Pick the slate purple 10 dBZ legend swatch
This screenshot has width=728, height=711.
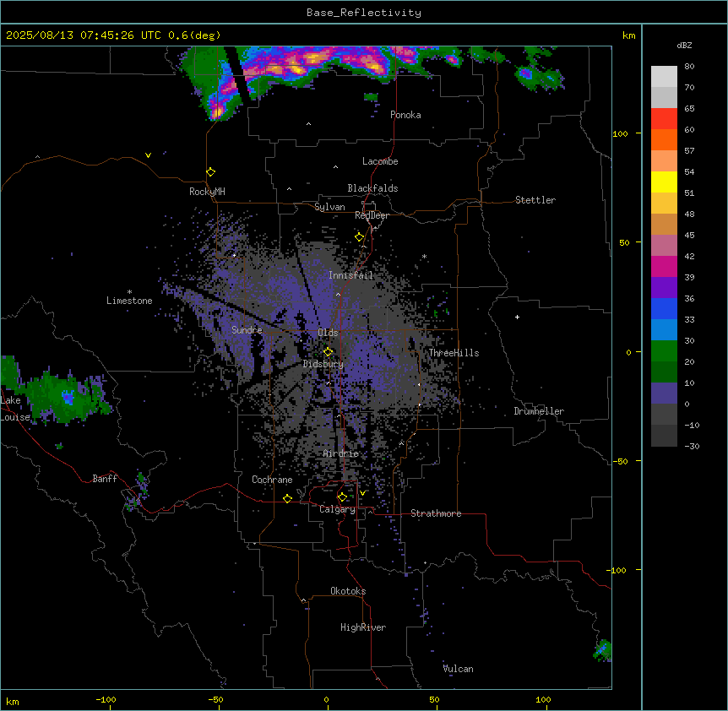click(664, 393)
